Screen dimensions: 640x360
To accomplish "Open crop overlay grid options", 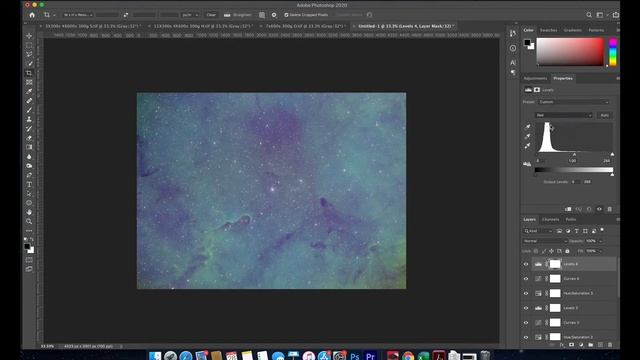I will 262,15.
